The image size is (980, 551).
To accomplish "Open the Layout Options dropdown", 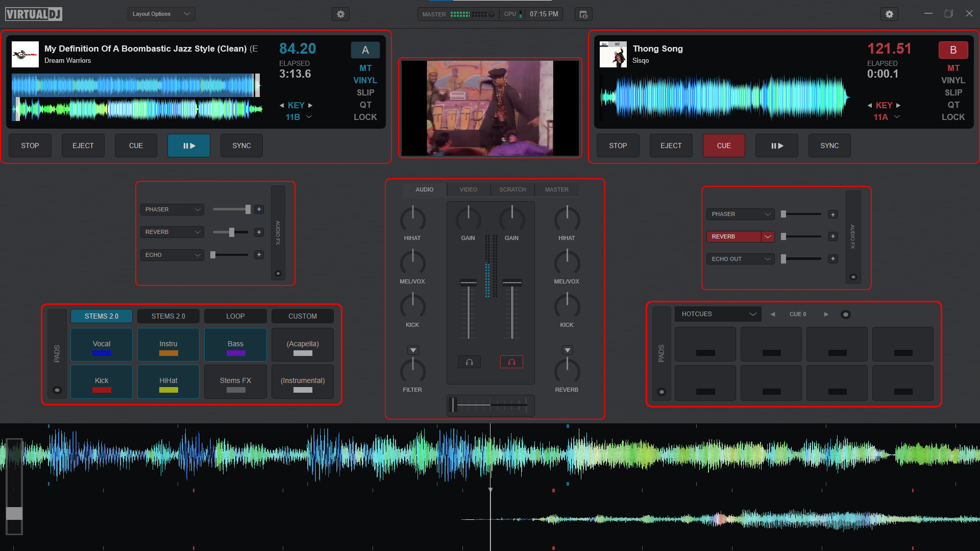I will point(161,14).
